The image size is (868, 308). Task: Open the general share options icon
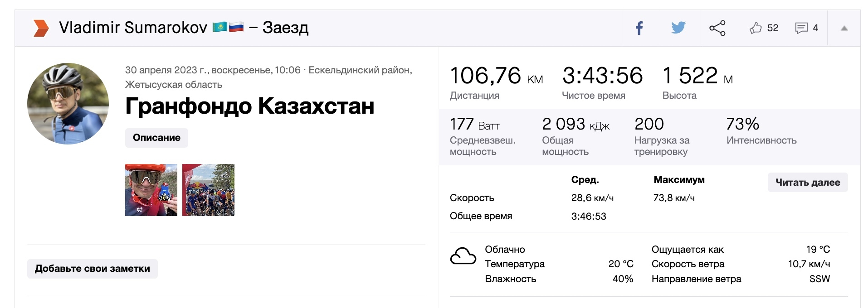point(717,28)
